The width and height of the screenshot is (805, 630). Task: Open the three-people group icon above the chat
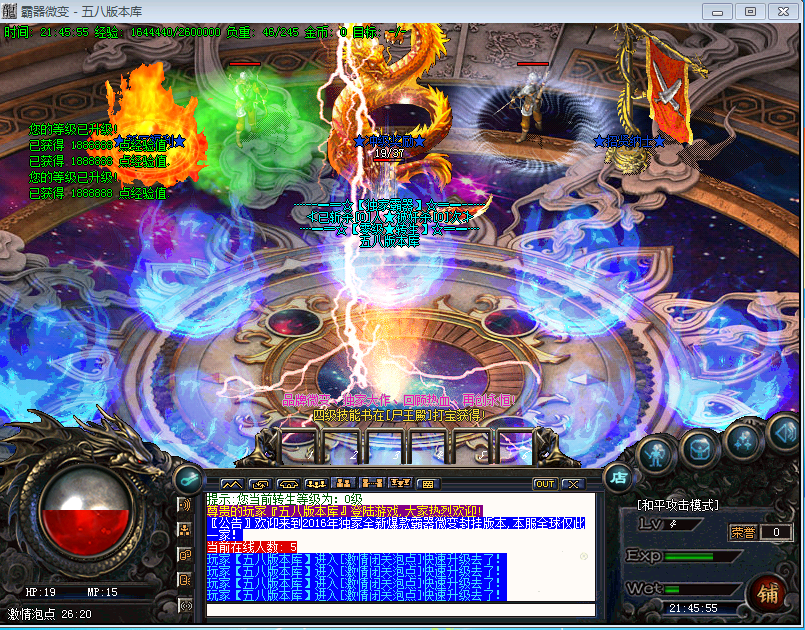[316, 484]
